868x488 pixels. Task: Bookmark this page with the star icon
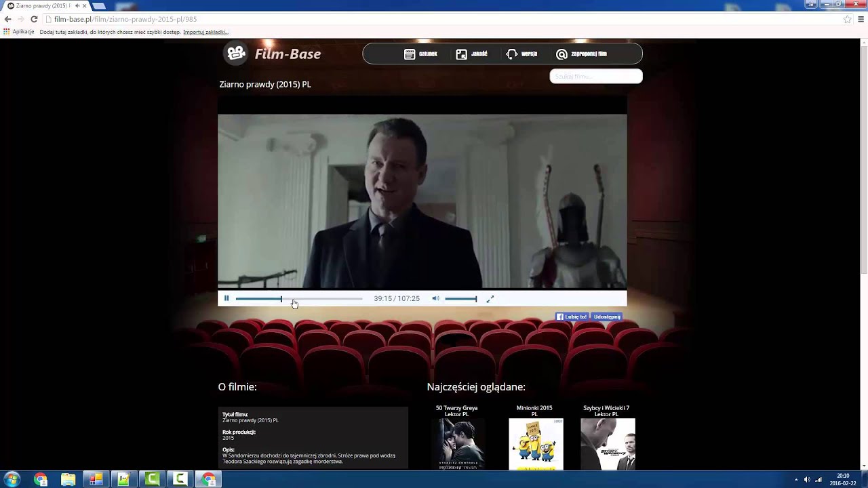click(847, 19)
